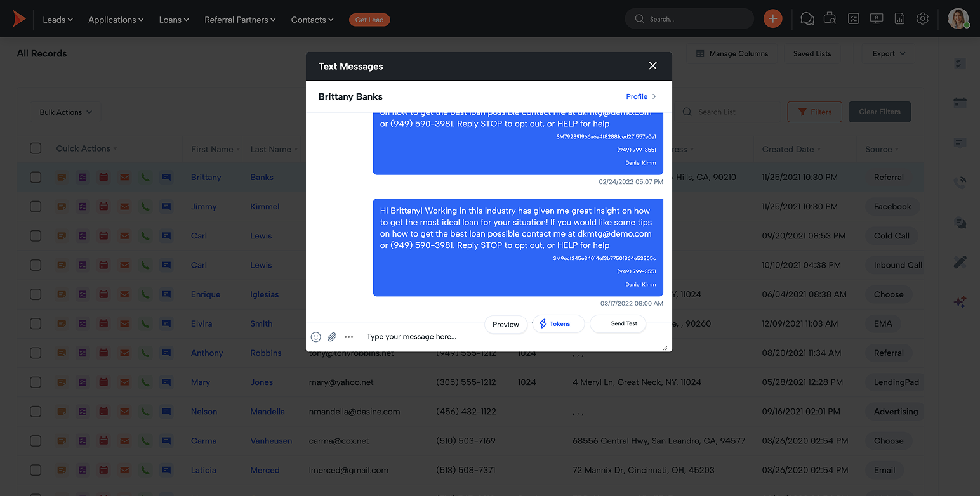Click the Quick Actions column arrow
Screen dimensions: 980x496
(x=116, y=149)
